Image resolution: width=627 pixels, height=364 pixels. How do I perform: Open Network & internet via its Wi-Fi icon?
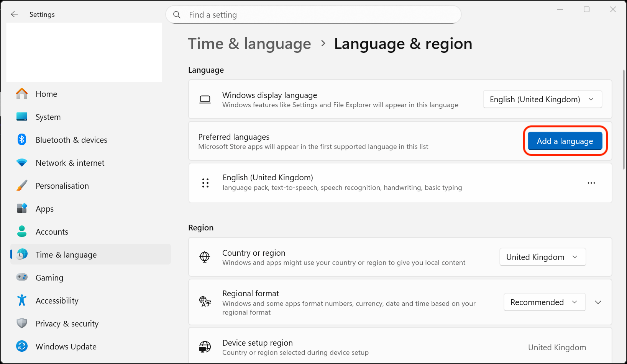coord(22,162)
